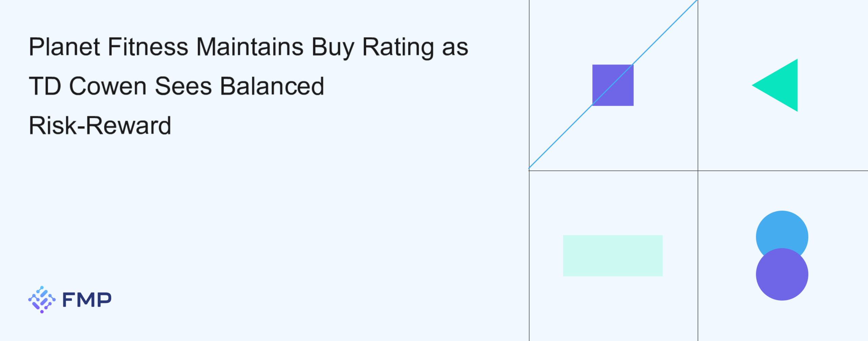Click the horizontal black grid divider line

tap(780, 171)
